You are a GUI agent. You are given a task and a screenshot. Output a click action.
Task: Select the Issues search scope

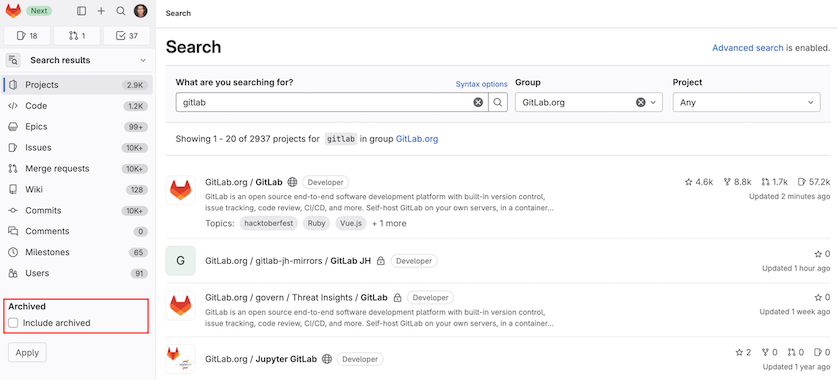point(78,148)
